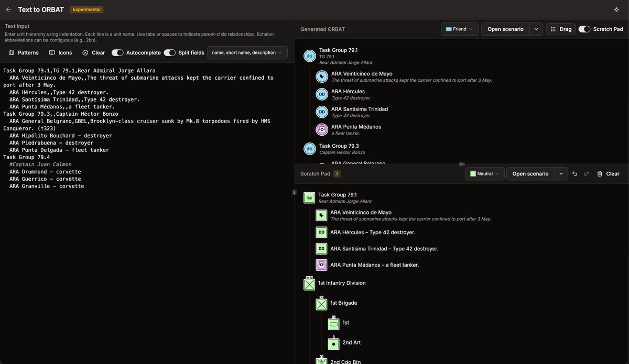The width and height of the screenshot is (629, 364).
Task: Select Task Group 79.3 label in Generated ORBAT
Action: tap(339, 146)
